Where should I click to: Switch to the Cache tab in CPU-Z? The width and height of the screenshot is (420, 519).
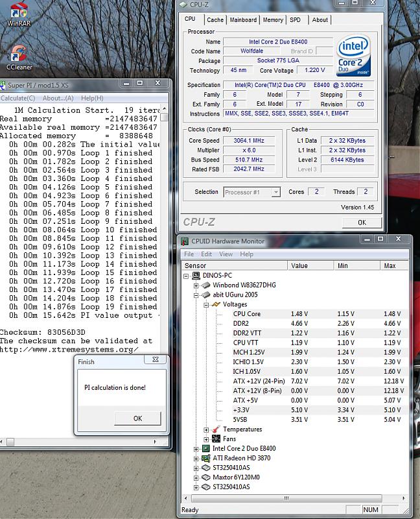tap(215, 20)
